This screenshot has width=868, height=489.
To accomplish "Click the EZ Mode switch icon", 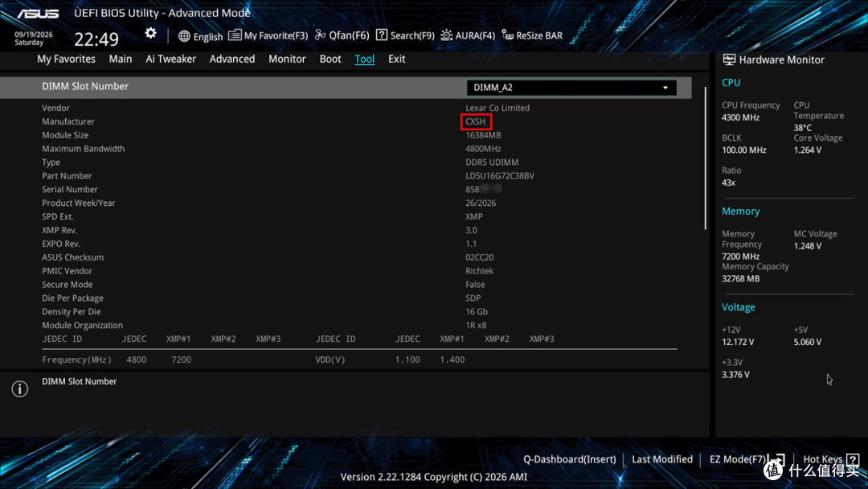I will (777, 460).
